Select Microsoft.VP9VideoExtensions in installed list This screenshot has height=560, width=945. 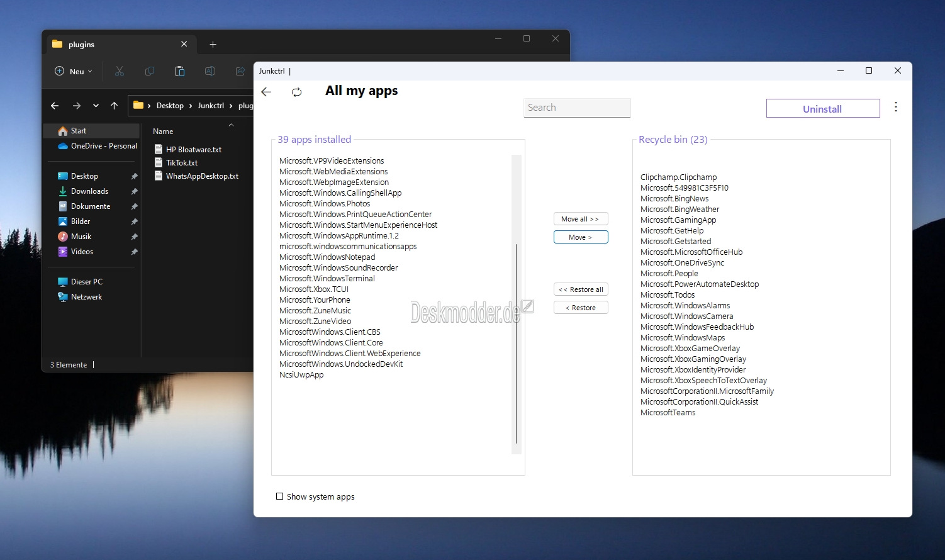click(x=332, y=161)
